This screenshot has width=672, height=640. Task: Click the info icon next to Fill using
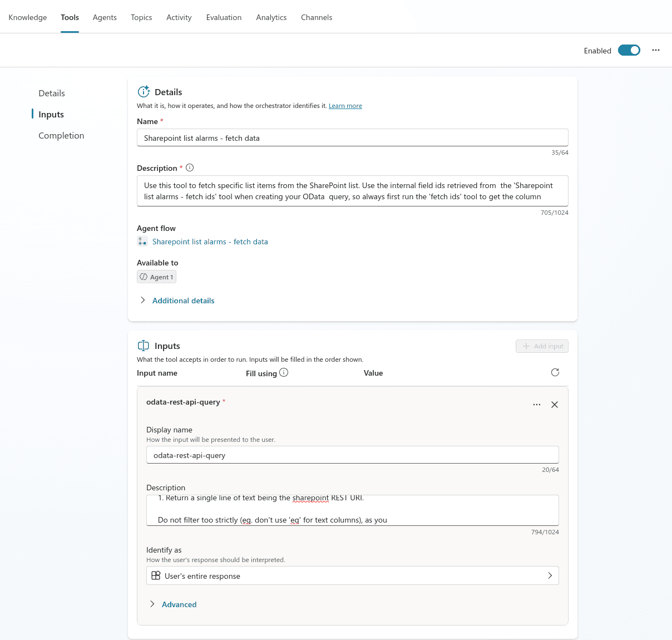point(284,372)
